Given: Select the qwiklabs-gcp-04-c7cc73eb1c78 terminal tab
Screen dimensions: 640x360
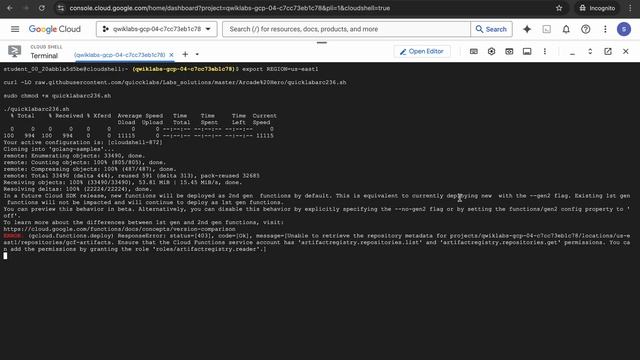Looking at the screenshot, I should coord(120,55).
